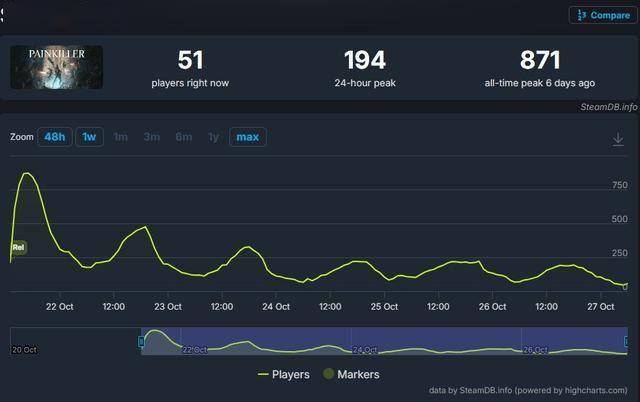Switch chart zoom to max
The height and width of the screenshot is (402, 640).
coord(247,137)
